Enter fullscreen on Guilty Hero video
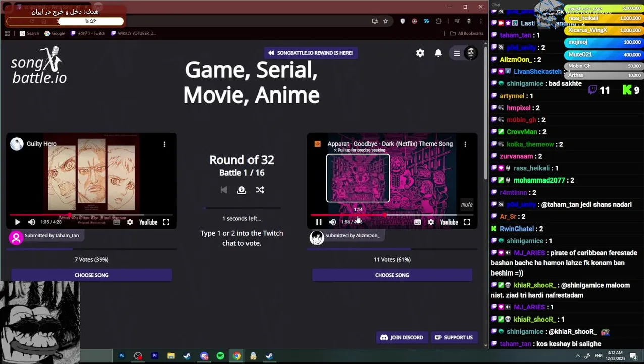The image size is (644, 364). point(166,222)
